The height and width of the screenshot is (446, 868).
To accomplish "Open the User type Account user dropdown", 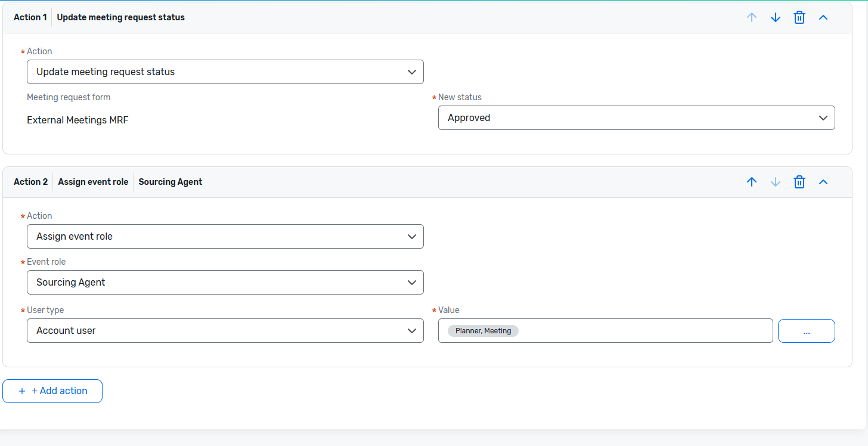I will 225,330.
